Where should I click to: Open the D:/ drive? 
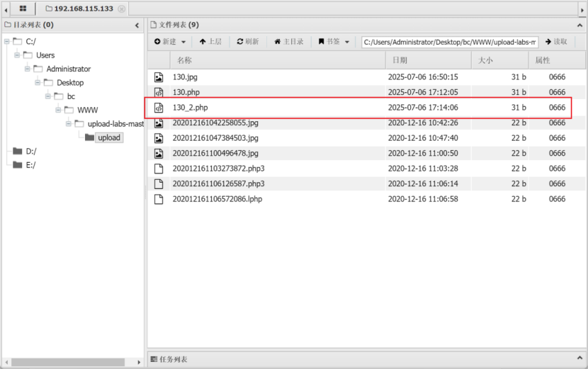tap(31, 151)
